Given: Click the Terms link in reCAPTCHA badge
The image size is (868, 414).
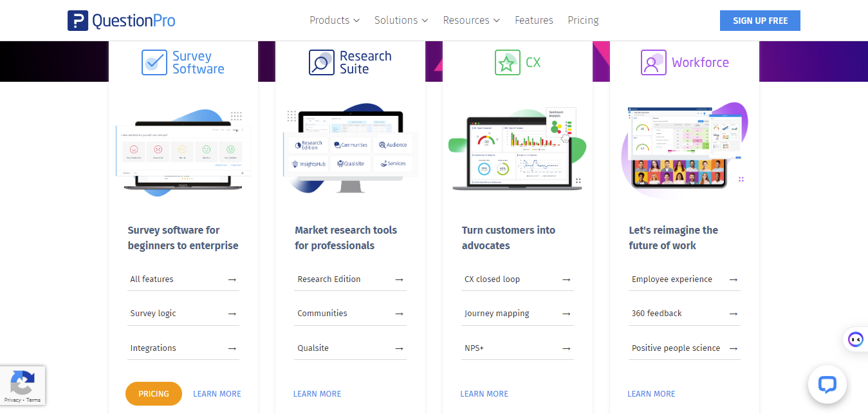Looking at the screenshot, I should pyautogui.click(x=33, y=400).
